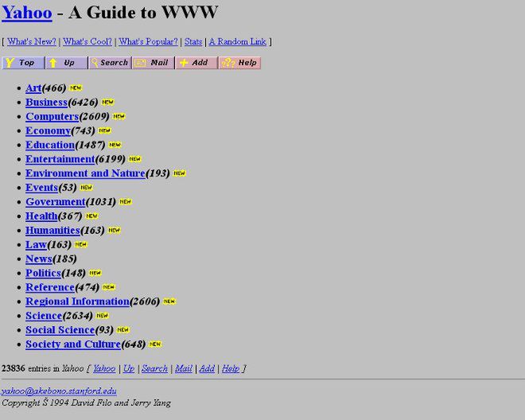
Task: Click the Help question marks toolbar button
Action: 239,63
